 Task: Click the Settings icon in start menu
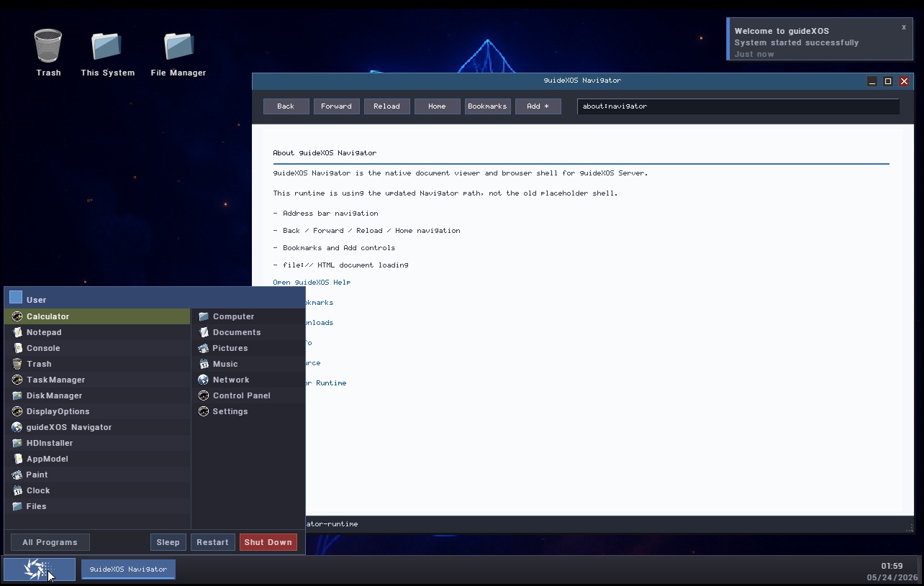point(204,411)
